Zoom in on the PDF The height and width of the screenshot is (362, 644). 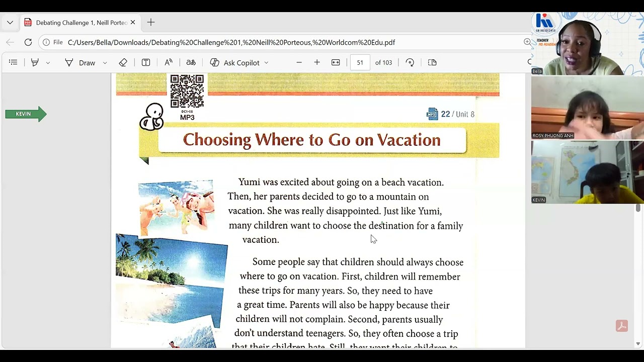(317, 62)
